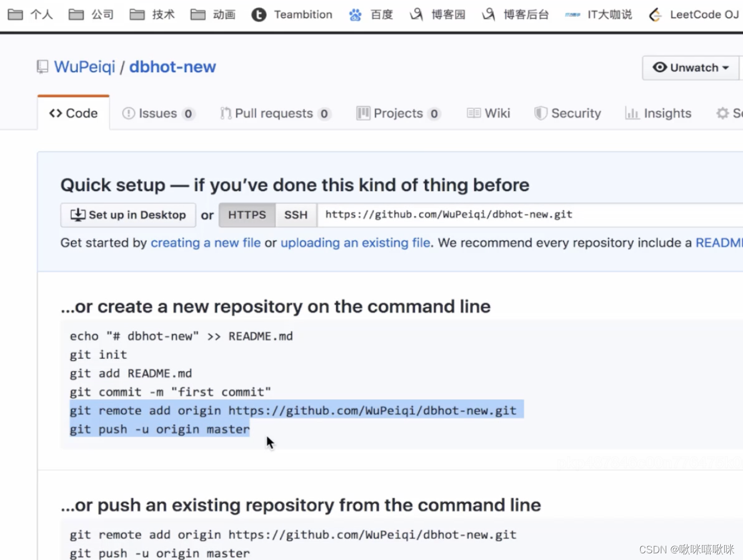Open the 技术 bookmarks folder
The image size is (743, 560).
(153, 14)
